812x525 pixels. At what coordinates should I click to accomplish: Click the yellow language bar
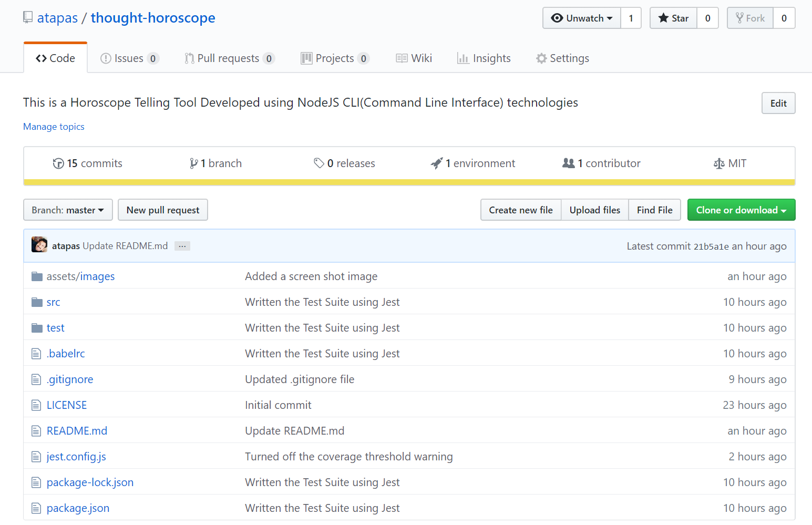[409, 182]
